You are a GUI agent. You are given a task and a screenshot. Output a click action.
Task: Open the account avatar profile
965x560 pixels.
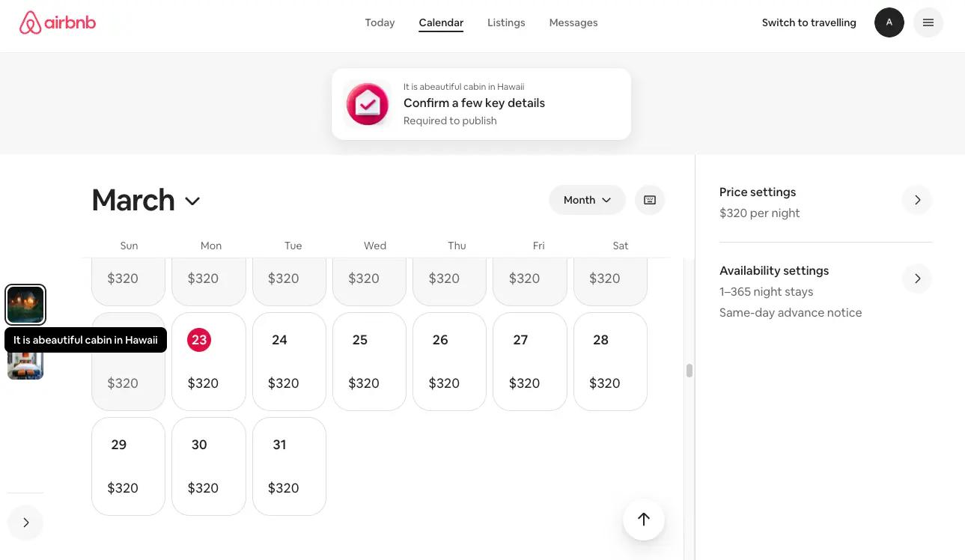click(889, 22)
